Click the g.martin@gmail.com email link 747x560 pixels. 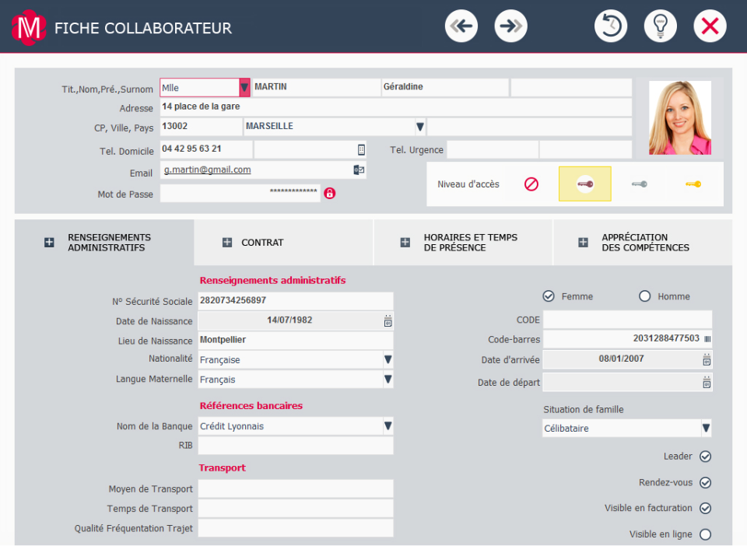coord(208,170)
